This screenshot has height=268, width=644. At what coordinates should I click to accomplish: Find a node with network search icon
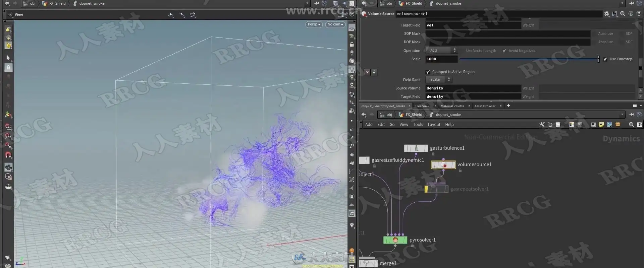pyautogui.click(x=631, y=125)
